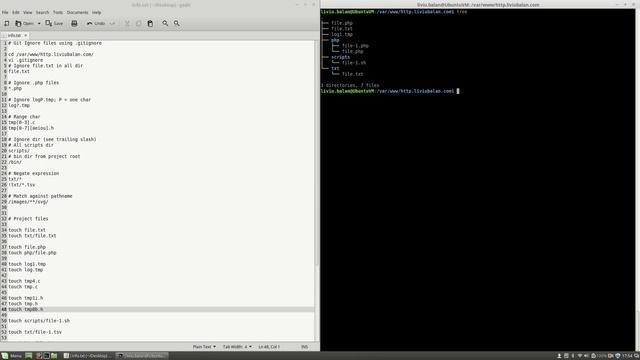Click the Show Desktop taskbar icon
Screen dimensions: 640x360
[x=29, y=356]
